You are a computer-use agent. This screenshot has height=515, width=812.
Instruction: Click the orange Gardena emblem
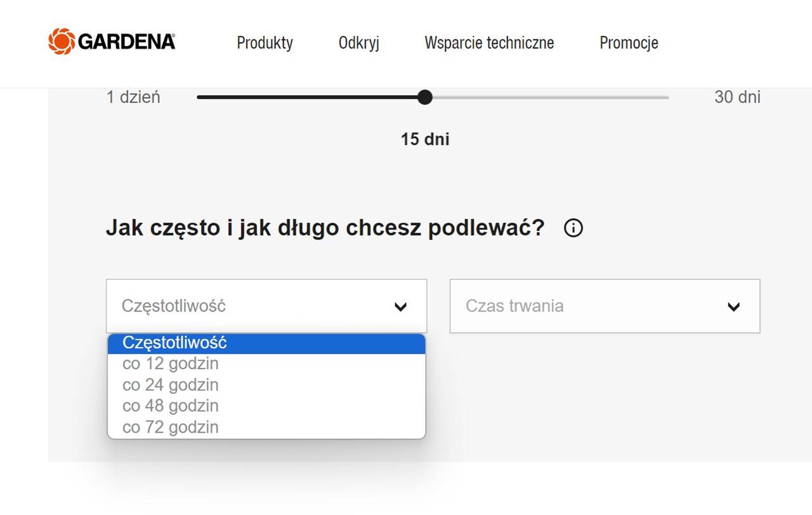(x=62, y=41)
